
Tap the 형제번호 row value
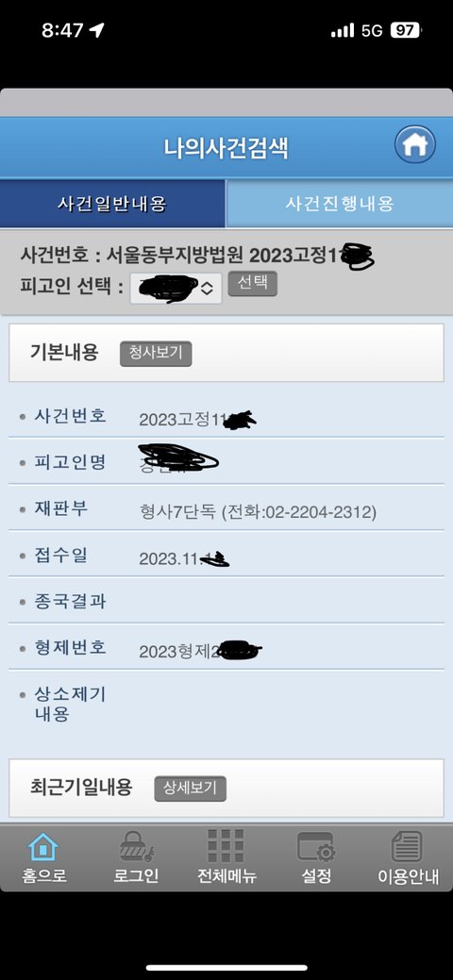199,651
